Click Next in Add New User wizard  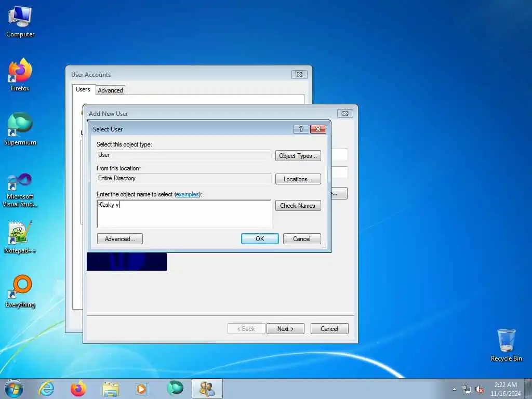pos(285,329)
